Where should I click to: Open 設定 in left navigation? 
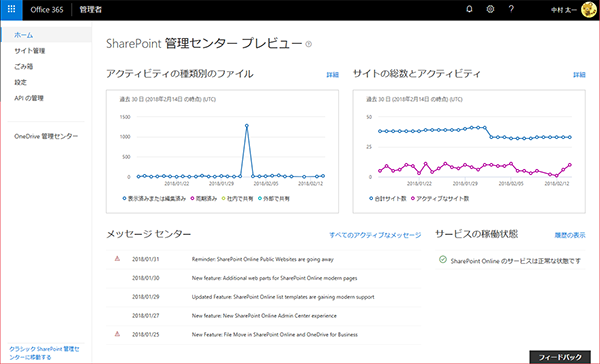click(x=20, y=82)
